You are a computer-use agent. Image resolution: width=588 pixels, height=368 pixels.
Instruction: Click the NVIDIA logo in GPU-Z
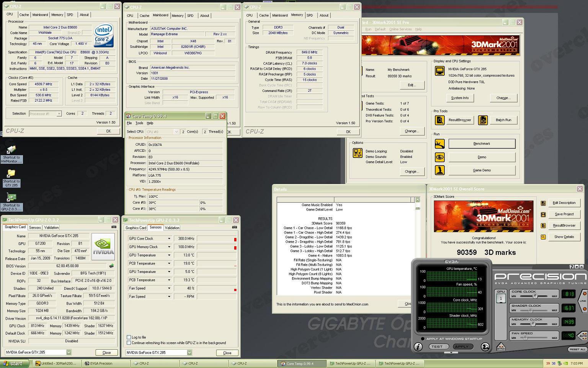(x=103, y=246)
